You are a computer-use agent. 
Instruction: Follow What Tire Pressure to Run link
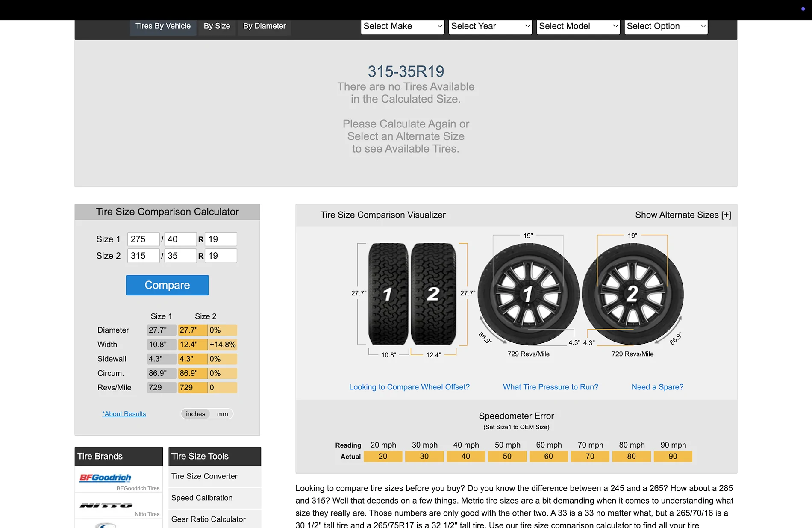point(550,387)
